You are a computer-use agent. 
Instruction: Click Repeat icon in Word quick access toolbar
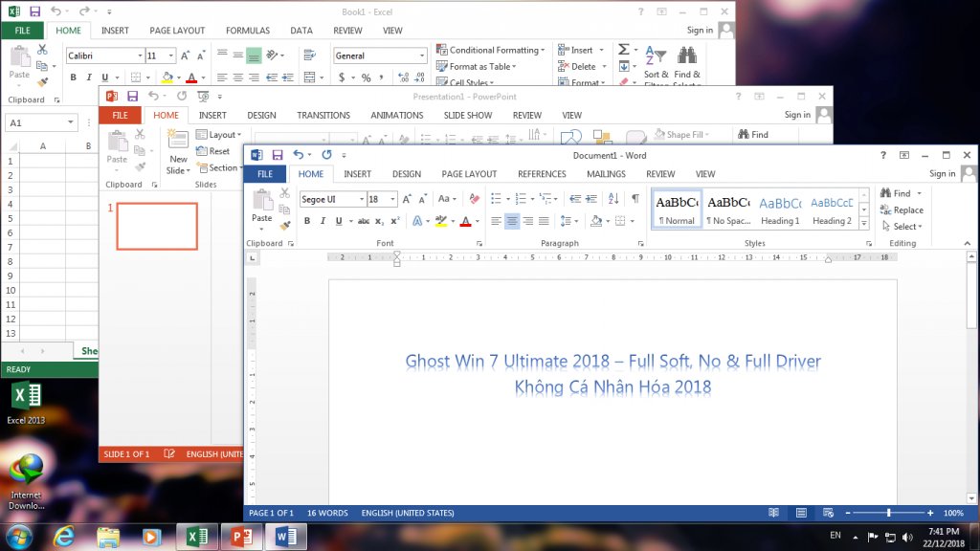(x=326, y=155)
